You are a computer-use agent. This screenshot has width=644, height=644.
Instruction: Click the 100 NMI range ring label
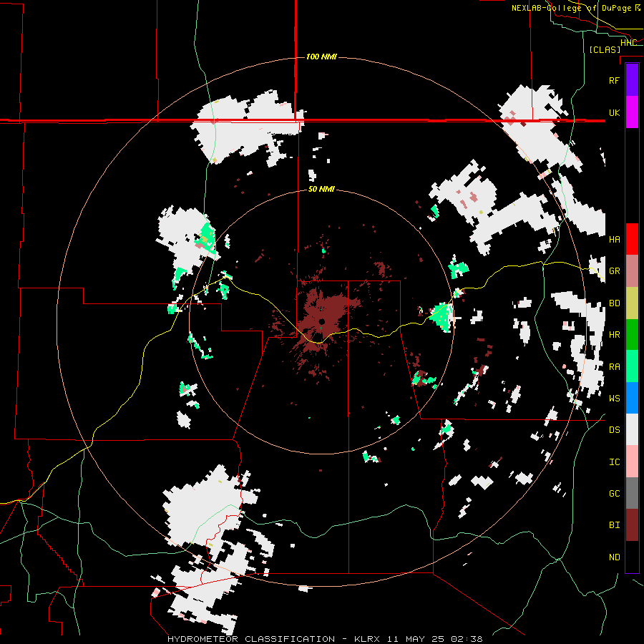[321, 57]
